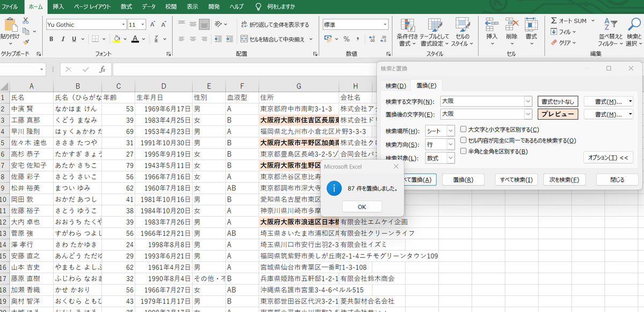Click the font color A swatch
The image size is (644, 312).
[135, 39]
